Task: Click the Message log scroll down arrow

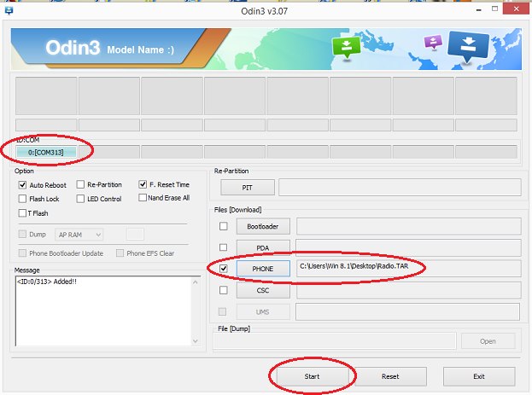Action: pyautogui.click(x=196, y=341)
